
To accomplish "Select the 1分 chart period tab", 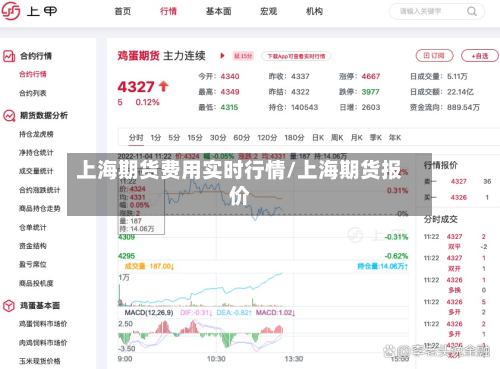I will (156, 137).
